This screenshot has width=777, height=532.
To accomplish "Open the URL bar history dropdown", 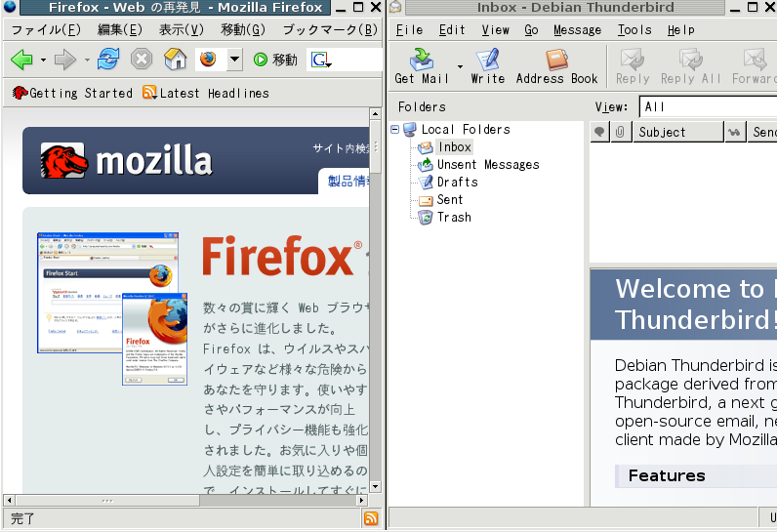I will pyautogui.click(x=234, y=60).
